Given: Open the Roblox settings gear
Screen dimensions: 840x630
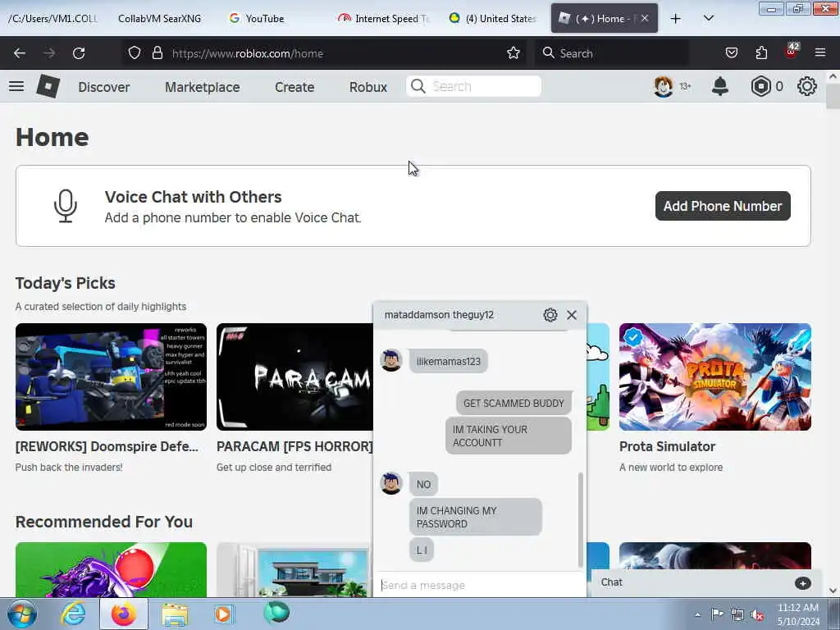Looking at the screenshot, I should click(x=807, y=86).
